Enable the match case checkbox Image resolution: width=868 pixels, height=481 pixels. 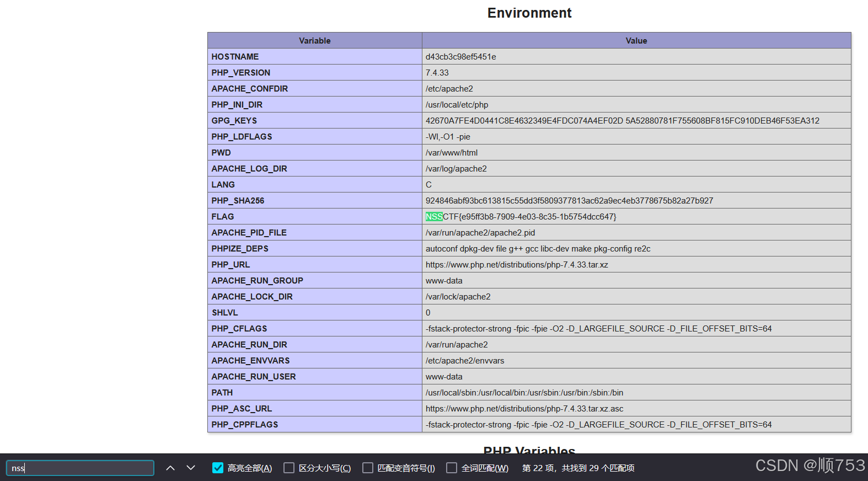289,468
